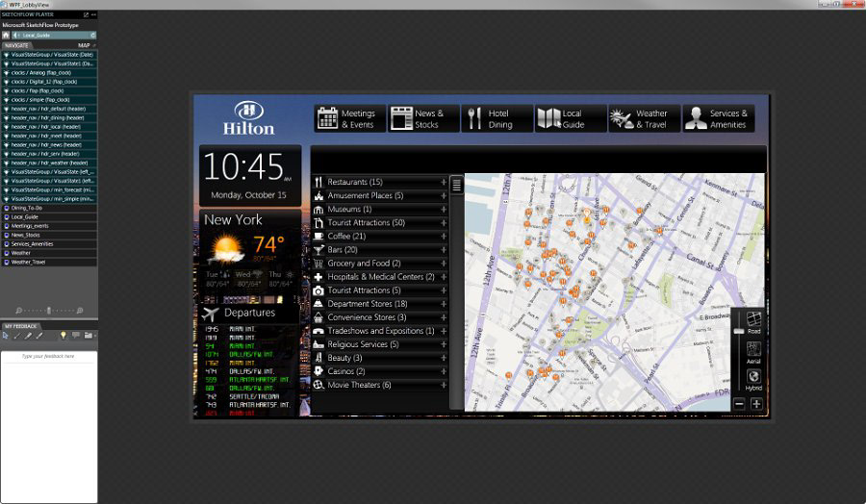This screenshot has height=504, width=866.
Task: Switch to the Map tab
Action: click(84, 45)
